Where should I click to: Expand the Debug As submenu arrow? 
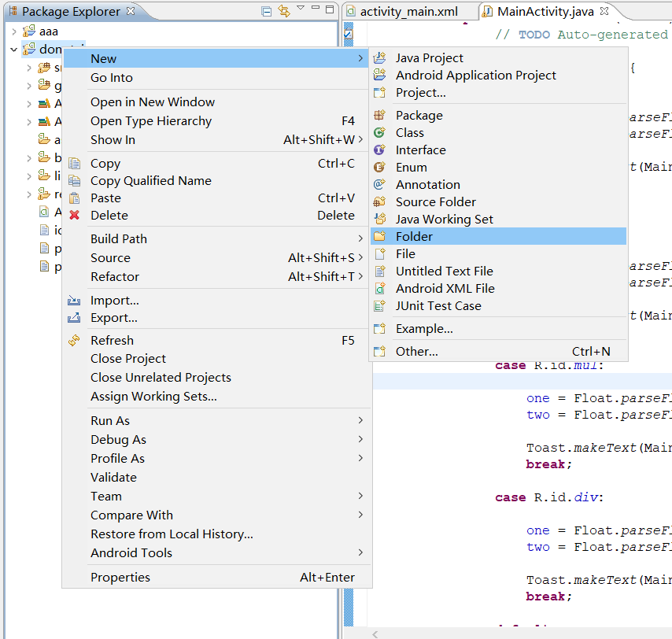[x=360, y=439]
